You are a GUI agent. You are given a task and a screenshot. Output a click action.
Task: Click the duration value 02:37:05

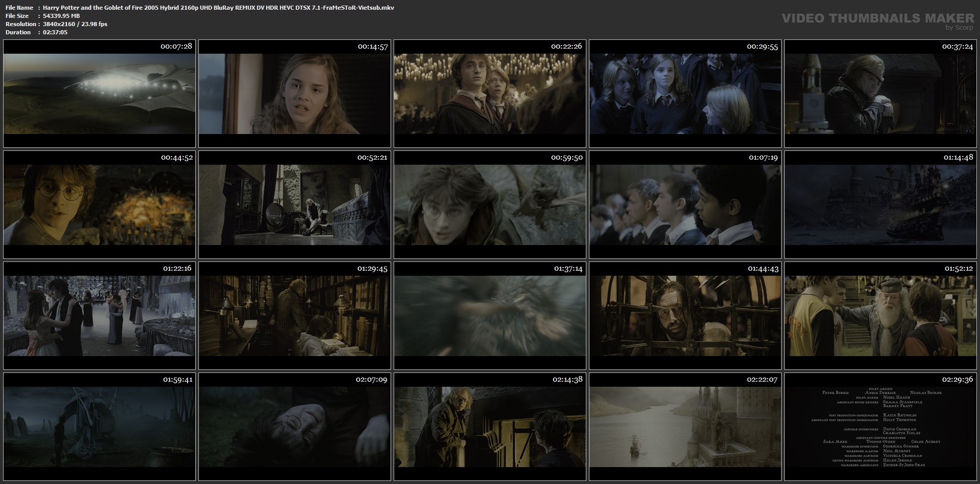(x=55, y=32)
